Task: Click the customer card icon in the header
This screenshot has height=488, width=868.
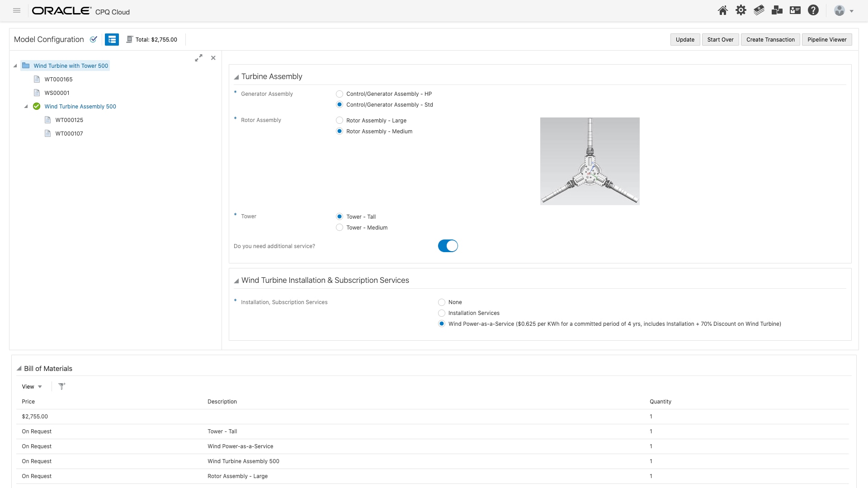Action: tap(795, 10)
